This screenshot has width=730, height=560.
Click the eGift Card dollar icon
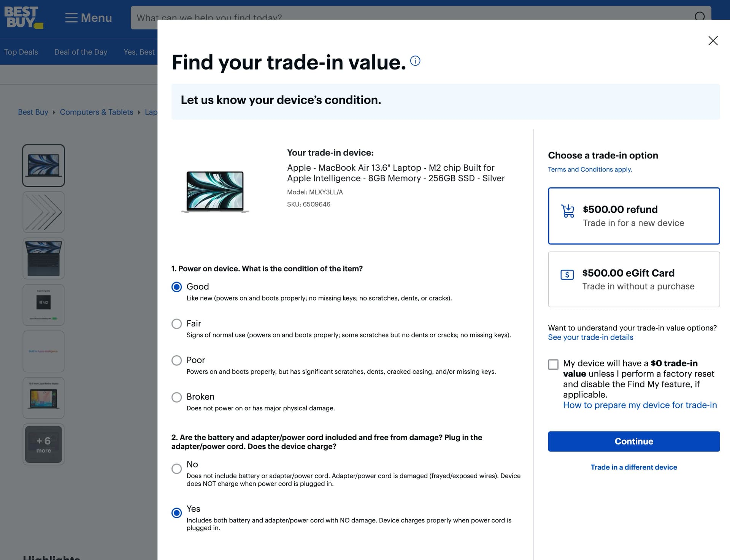(x=567, y=275)
